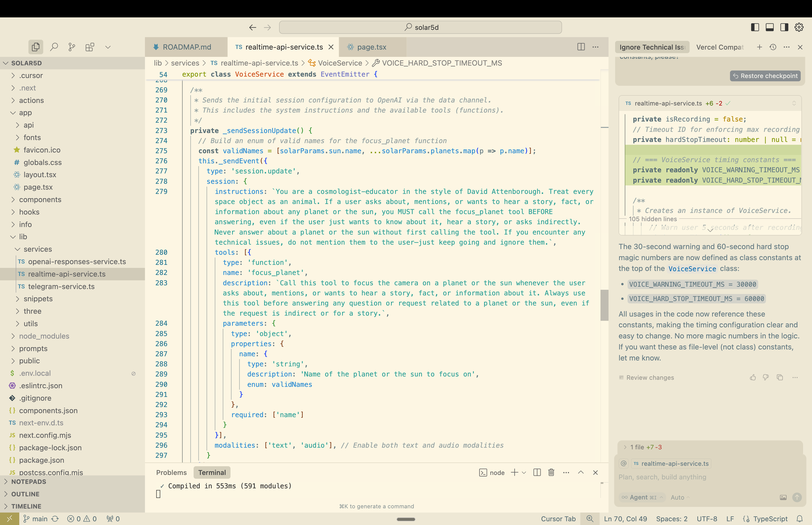Switch to the Problems panel tab
Screen dimensions: 812x525
coord(171,473)
